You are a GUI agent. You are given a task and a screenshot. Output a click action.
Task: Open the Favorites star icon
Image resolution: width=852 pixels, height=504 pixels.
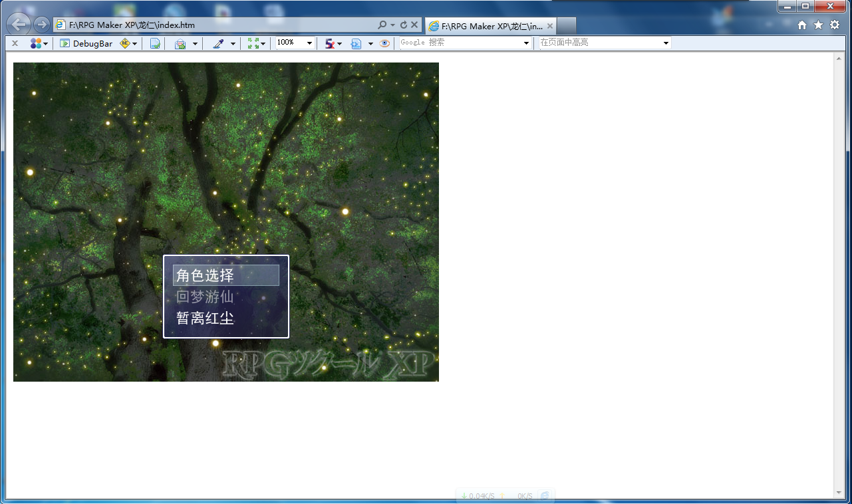818,25
